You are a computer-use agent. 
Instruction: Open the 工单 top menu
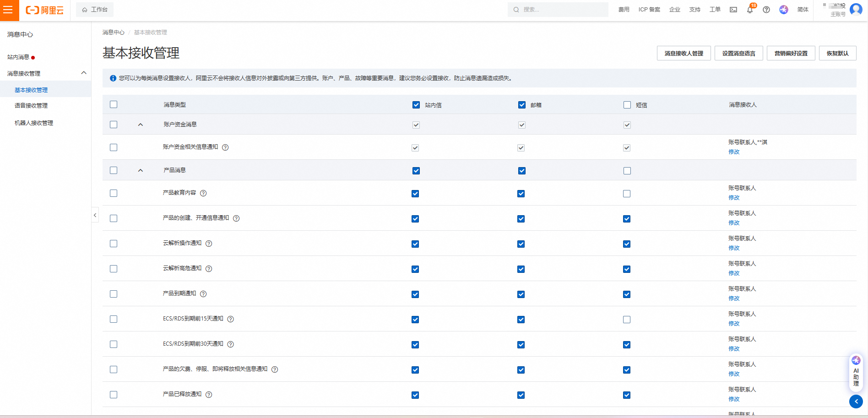click(x=715, y=10)
